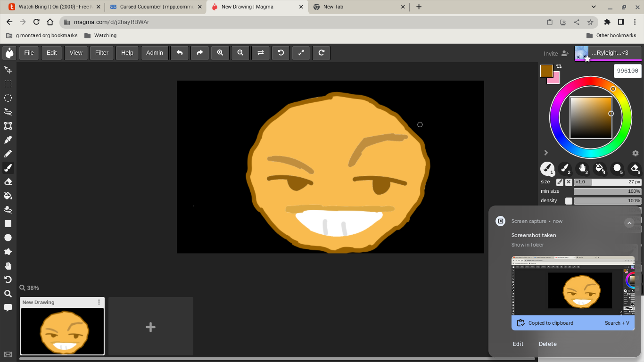644x362 pixels.
Task: Open the New Drawing thumbnail options menu
Action: [x=99, y=302]
